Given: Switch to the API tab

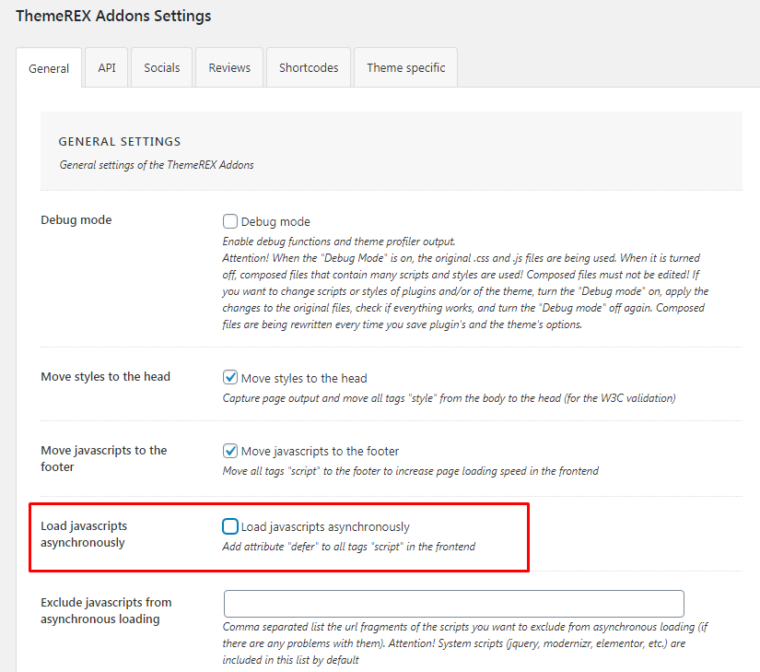Looking at the screenshot, I should (x=106, y=68).
